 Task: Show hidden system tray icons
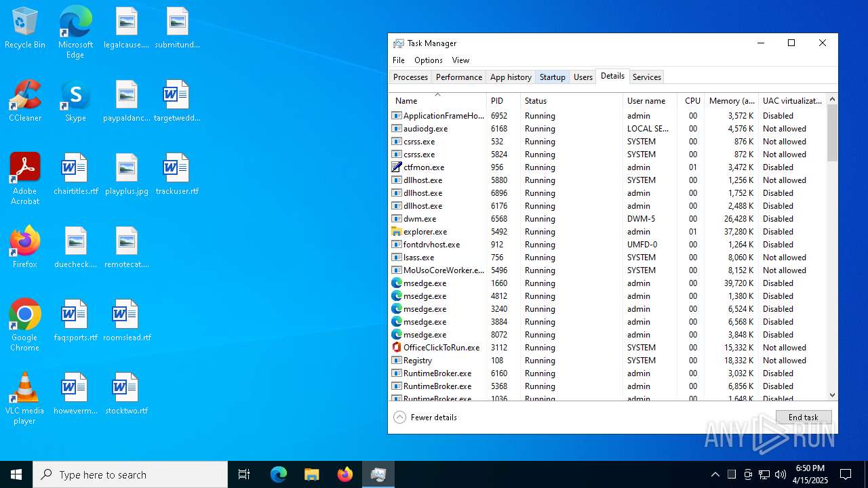point(715,474)
